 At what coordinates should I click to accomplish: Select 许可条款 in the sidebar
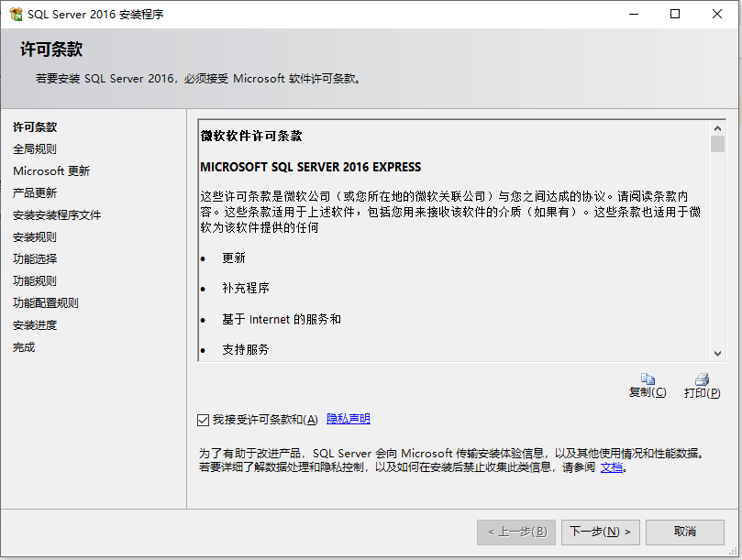pyautogui.click(x=35, y=127)
